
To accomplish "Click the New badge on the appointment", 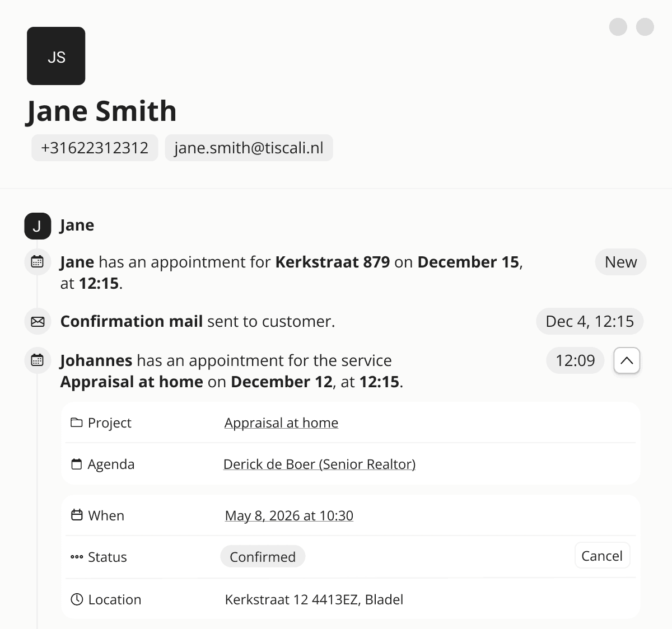I will coord(621,262).
